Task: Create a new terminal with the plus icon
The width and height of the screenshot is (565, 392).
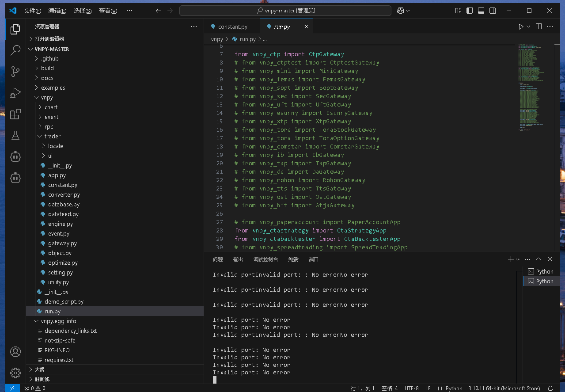Action: pyautogui.click(x=511, y=259)
